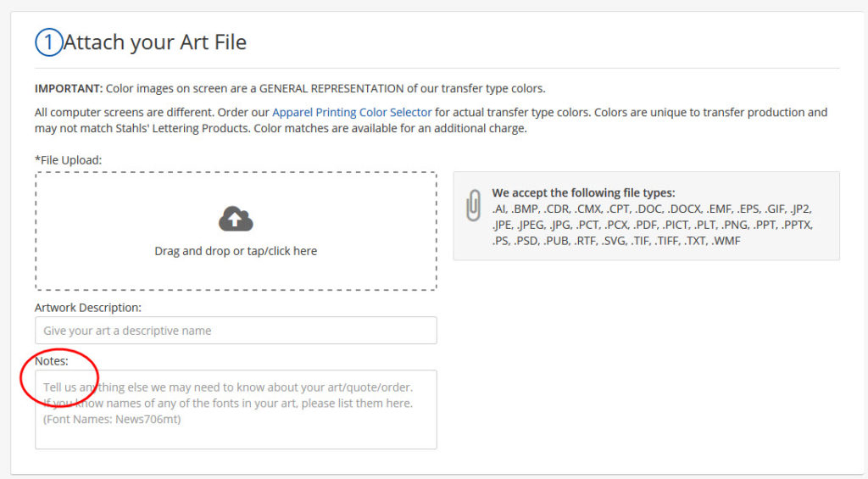Click the '(Font Names: News706mt)' placeholder line
Screen dimensions: 868x479
(x=112, y=419)
